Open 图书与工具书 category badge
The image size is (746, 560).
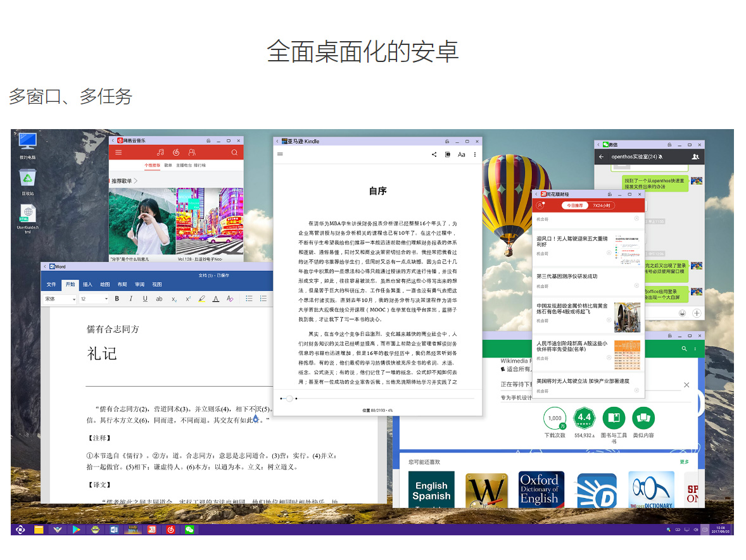pyautogui.click(x=614, y=418)
